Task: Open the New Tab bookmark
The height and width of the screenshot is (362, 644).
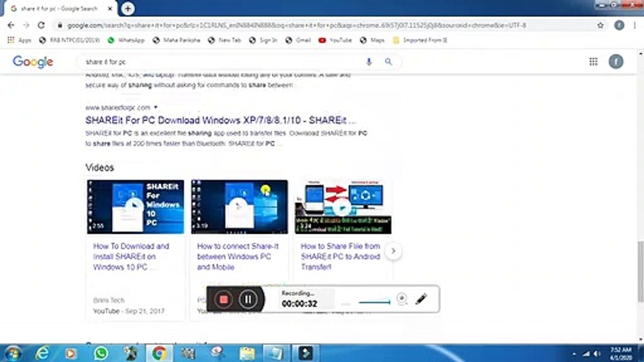Action: click(225, 40)
